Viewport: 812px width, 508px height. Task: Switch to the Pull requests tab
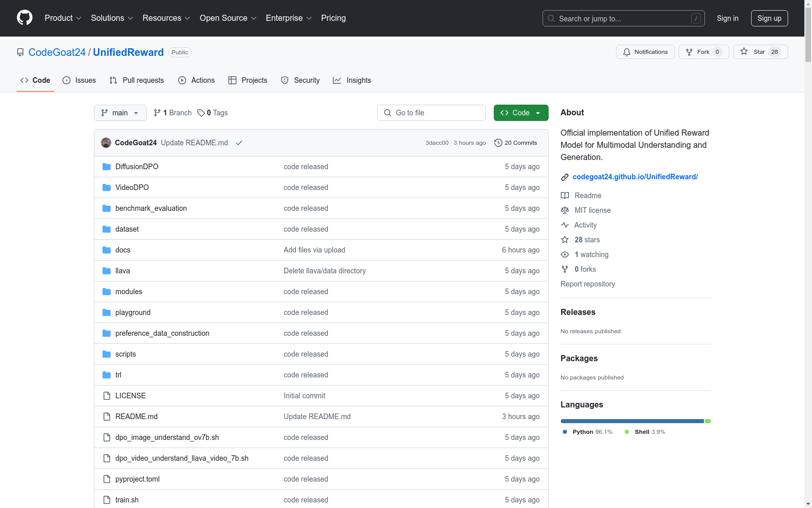click(x=137, y=80)
